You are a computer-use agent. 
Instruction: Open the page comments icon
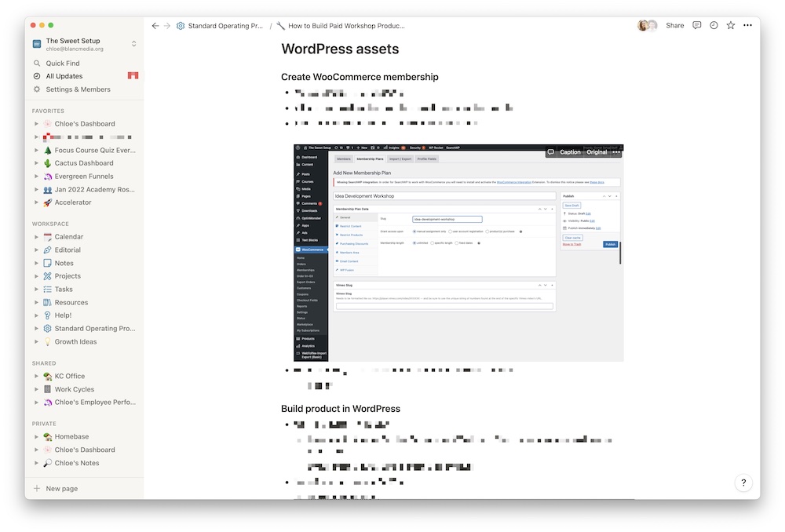696,26
